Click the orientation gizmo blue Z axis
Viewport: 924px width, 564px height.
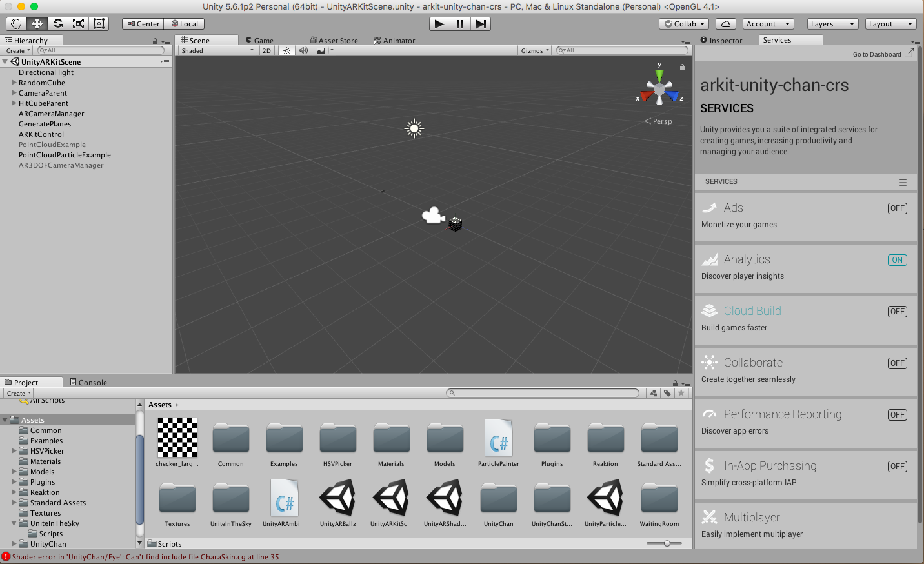[x=673, y=97]
